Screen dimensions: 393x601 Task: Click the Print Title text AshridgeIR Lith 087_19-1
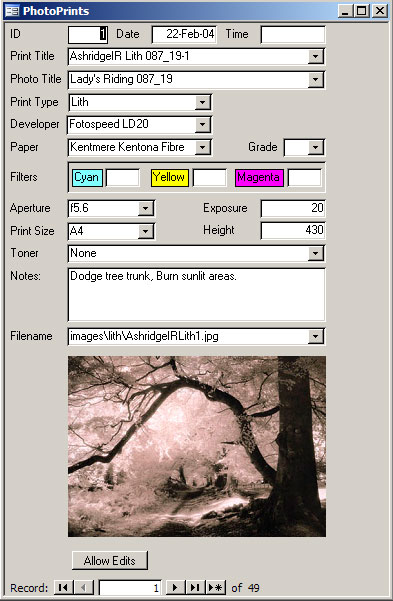130,56
